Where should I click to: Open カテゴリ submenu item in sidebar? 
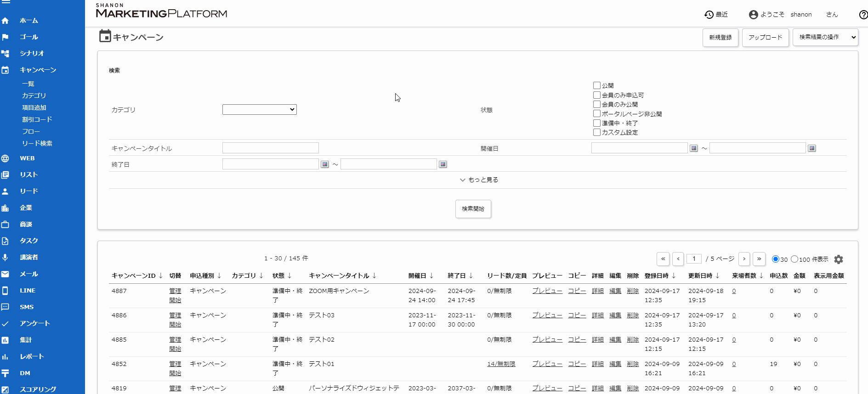click(34, 96)
